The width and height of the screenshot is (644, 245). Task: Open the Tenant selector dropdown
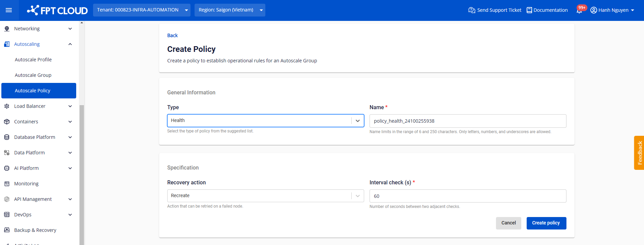[142, 10]
